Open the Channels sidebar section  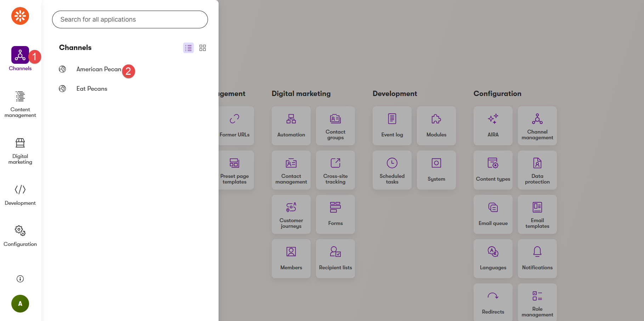click(x=20, y=58)
